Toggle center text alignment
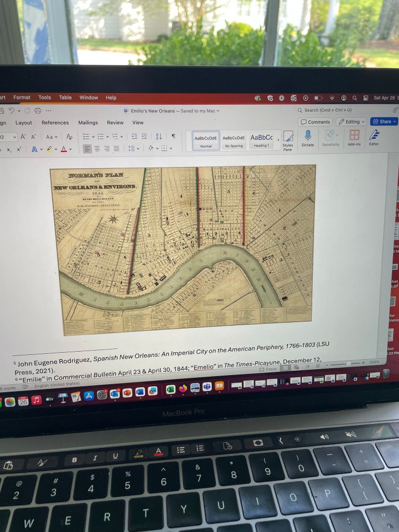Viewport: 399px width, 532px height. [x=97, y=148]
